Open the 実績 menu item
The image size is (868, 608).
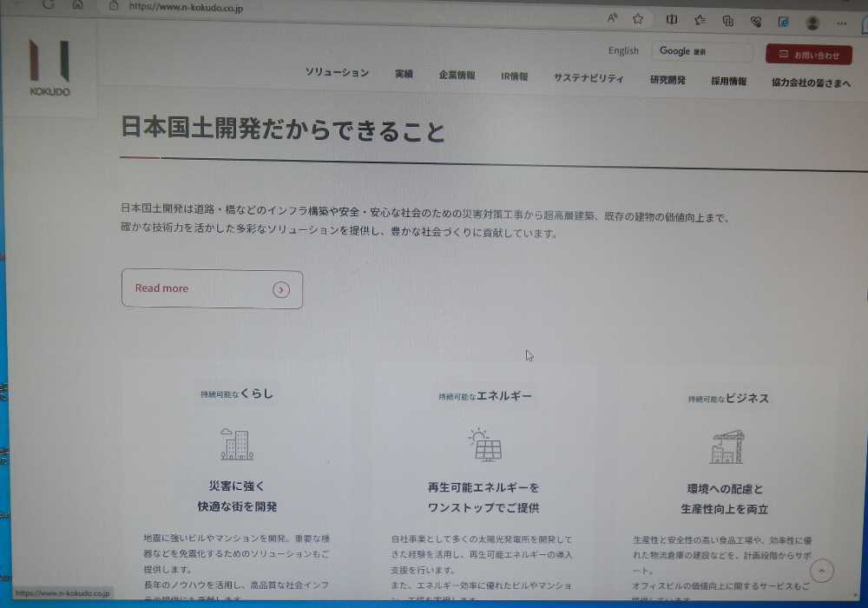click(404, 74)
